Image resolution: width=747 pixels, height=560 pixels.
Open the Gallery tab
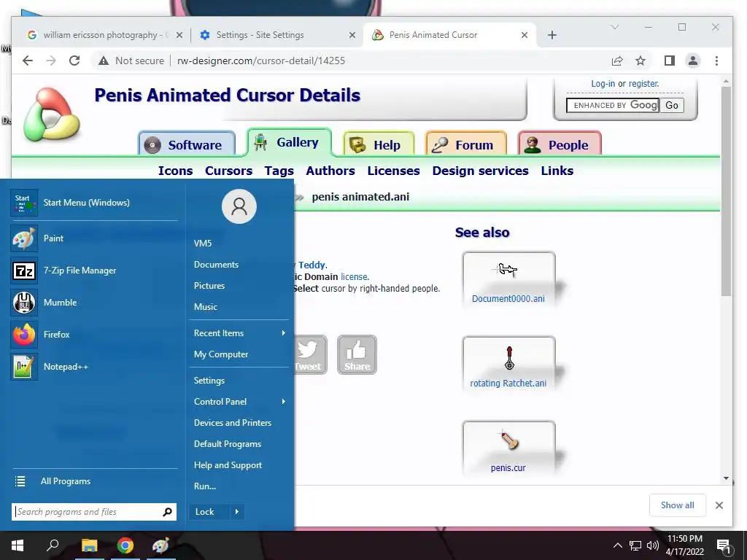coord(289,142)
